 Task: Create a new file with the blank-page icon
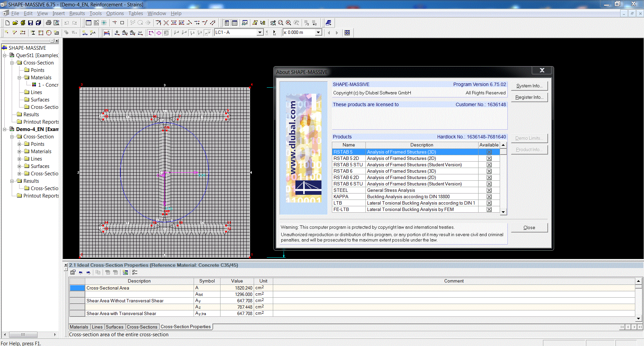click(7, 23)
